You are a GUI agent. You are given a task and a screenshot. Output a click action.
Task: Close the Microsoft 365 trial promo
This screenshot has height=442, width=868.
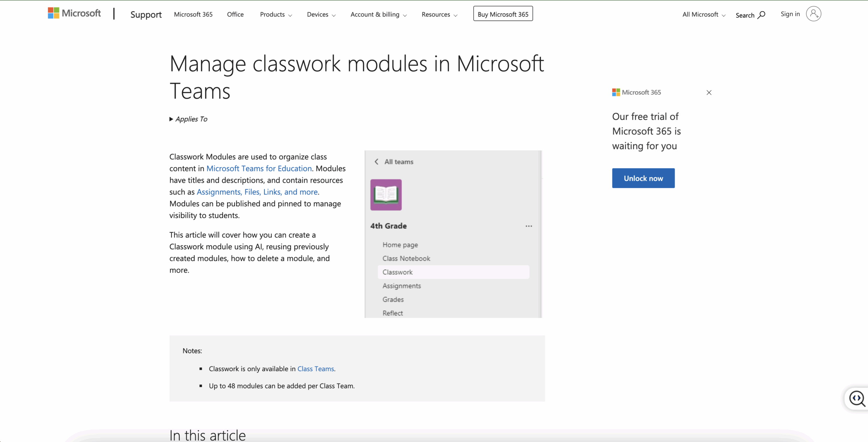709,92
